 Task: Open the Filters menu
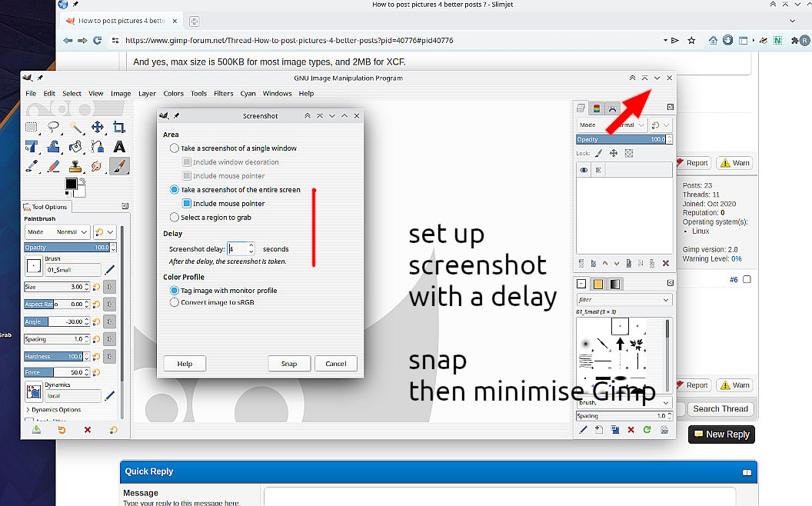tap(223, 94)
